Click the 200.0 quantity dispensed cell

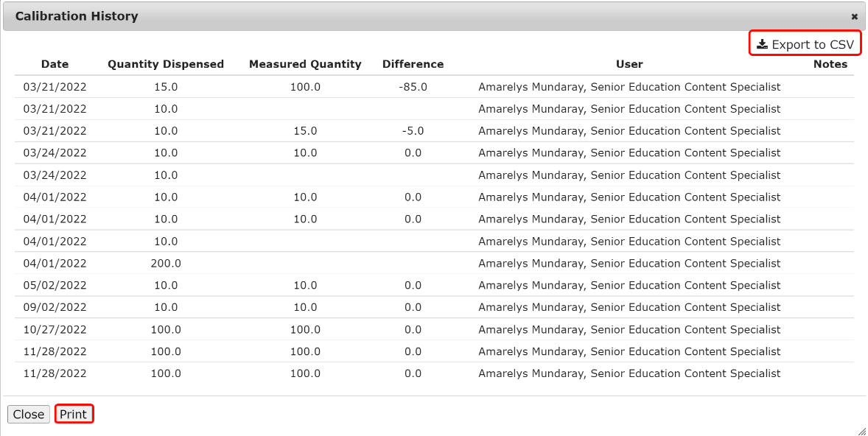[x=166, y=264]
